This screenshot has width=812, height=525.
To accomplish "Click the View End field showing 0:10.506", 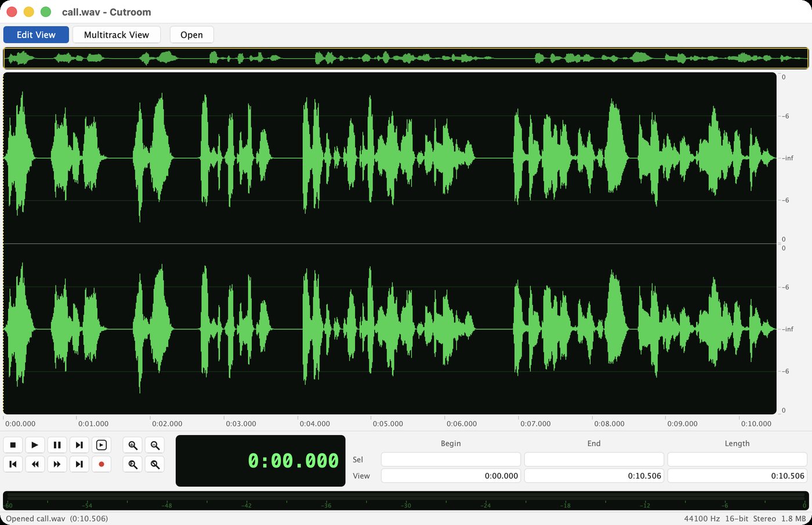I will (x=594, y=476).
